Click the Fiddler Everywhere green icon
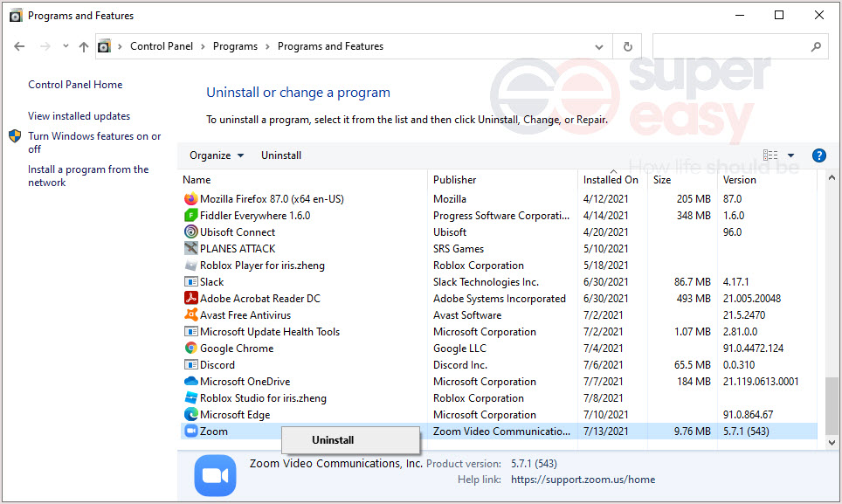The height and width of the screenshot is (504, 842). pos(190,216)
